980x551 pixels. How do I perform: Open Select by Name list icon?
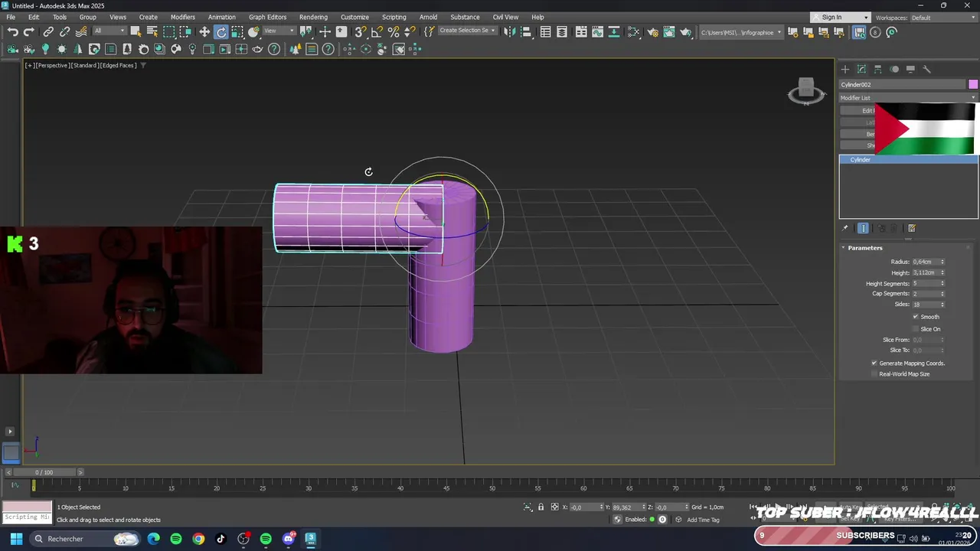click(152, 31)
